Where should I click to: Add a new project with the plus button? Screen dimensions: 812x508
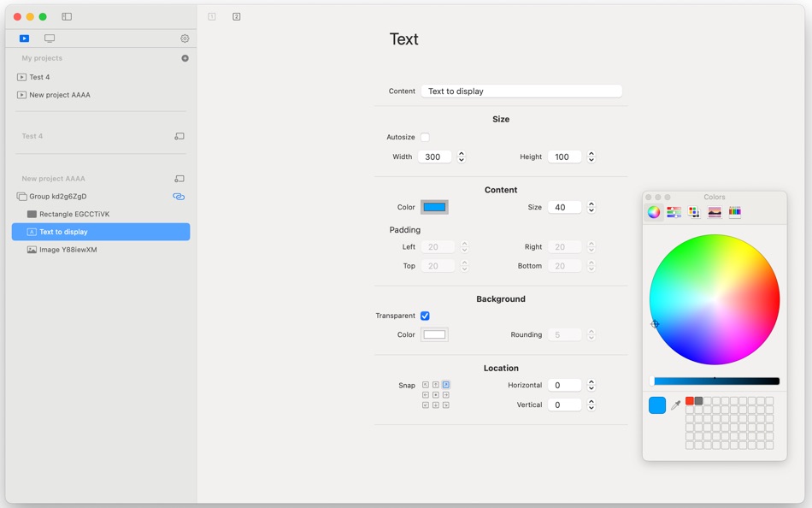point(185,57)
